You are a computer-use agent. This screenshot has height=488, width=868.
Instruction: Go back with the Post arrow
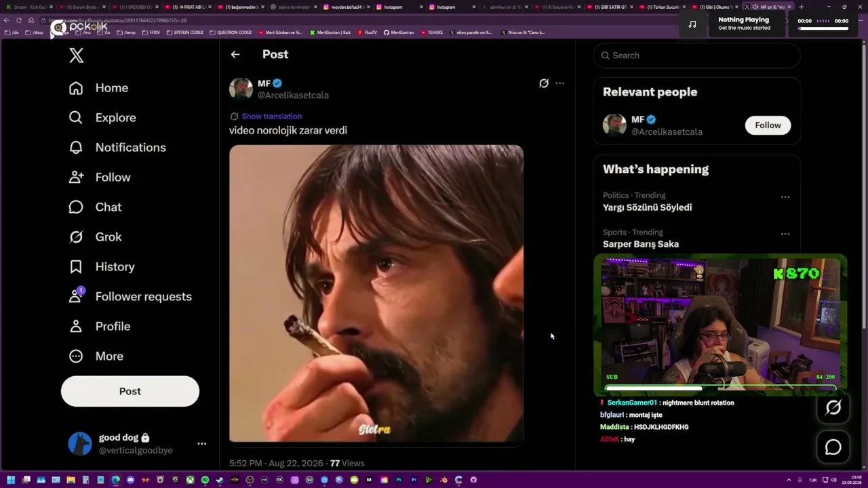[x=235, y=54]
